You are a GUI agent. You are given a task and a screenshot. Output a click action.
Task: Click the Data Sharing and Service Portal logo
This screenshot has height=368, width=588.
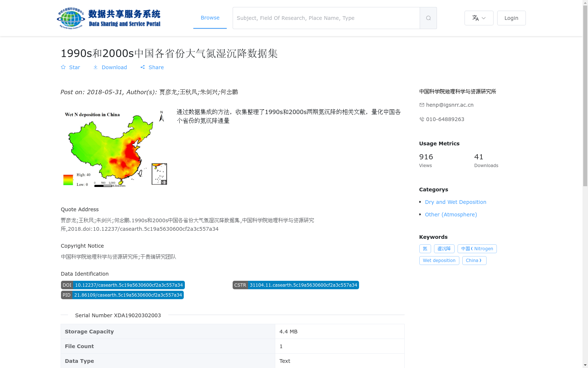(x=109, y=18)
